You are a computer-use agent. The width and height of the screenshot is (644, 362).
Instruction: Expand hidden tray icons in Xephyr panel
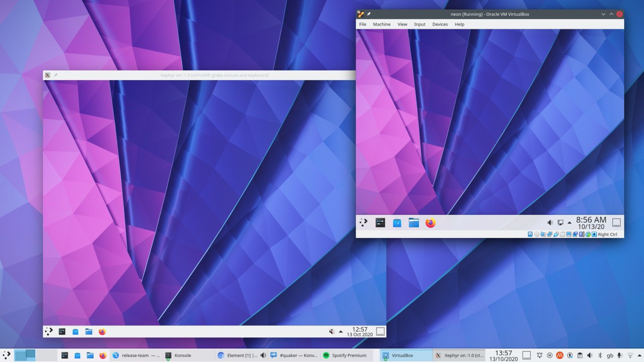point(341,331)
